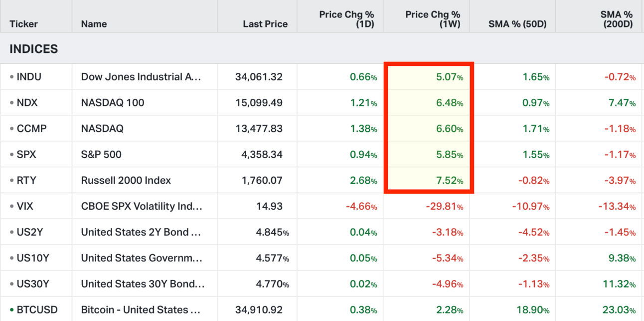Select the Dow Jones Industrial name cell
Viewport: 644px width, 321px height.
coord(141,77)
